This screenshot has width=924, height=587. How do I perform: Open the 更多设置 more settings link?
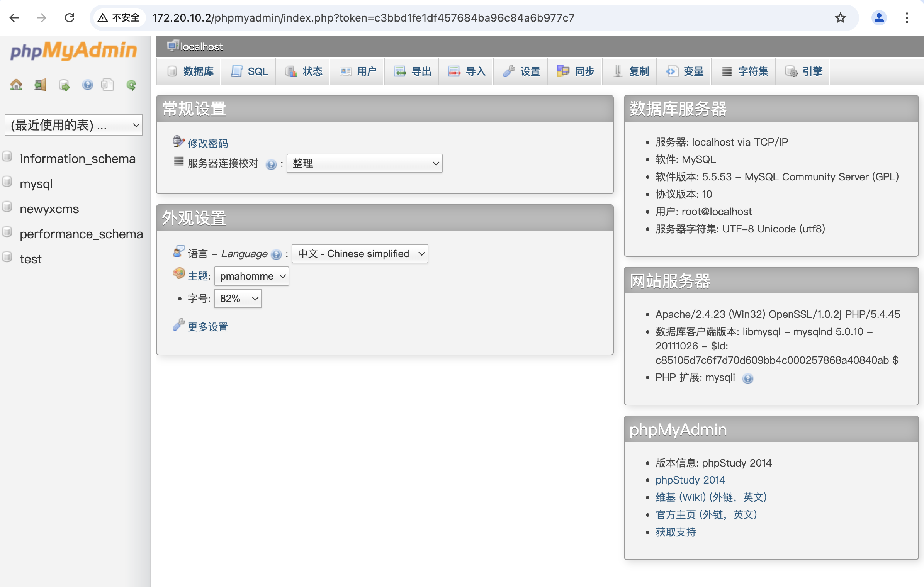[207, 327]
